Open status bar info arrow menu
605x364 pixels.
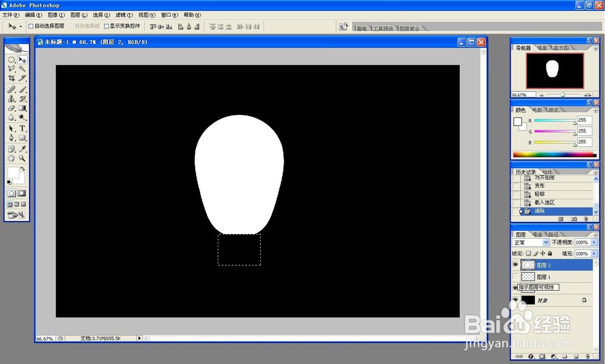pyautogui.click(x=139, y=338)
